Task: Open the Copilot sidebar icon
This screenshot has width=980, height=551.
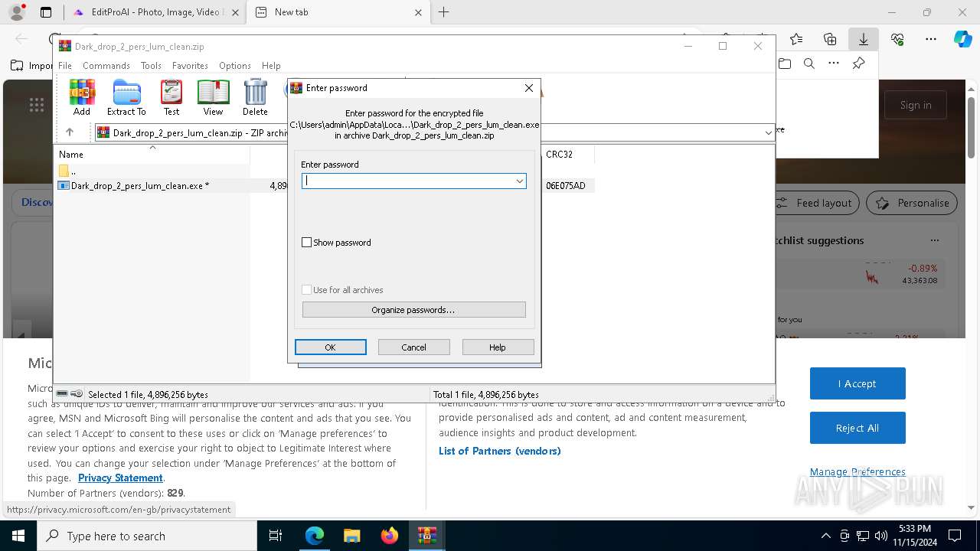Action: coord(963,39)
